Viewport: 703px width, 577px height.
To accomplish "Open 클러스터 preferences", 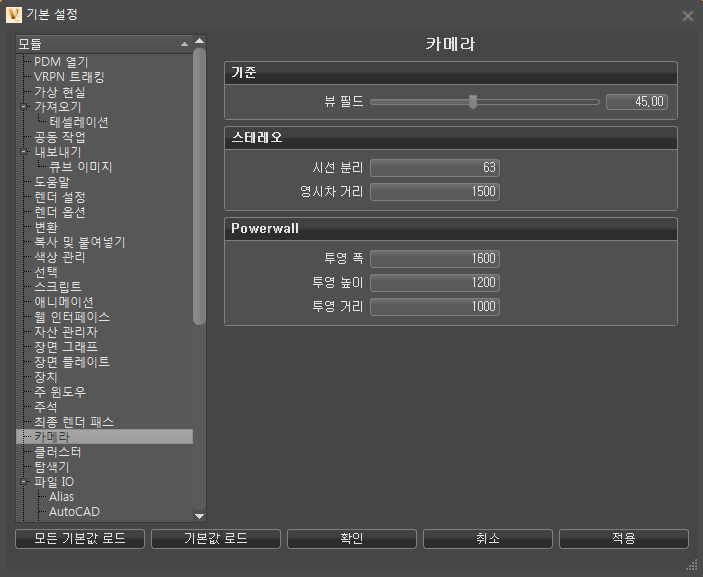I will click(58, 452).
